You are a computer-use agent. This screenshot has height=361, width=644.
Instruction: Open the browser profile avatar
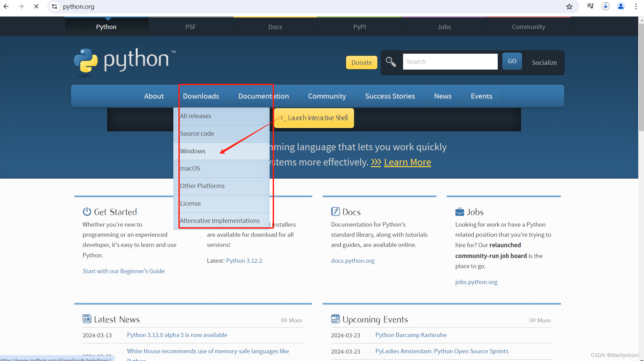[621, 6]
